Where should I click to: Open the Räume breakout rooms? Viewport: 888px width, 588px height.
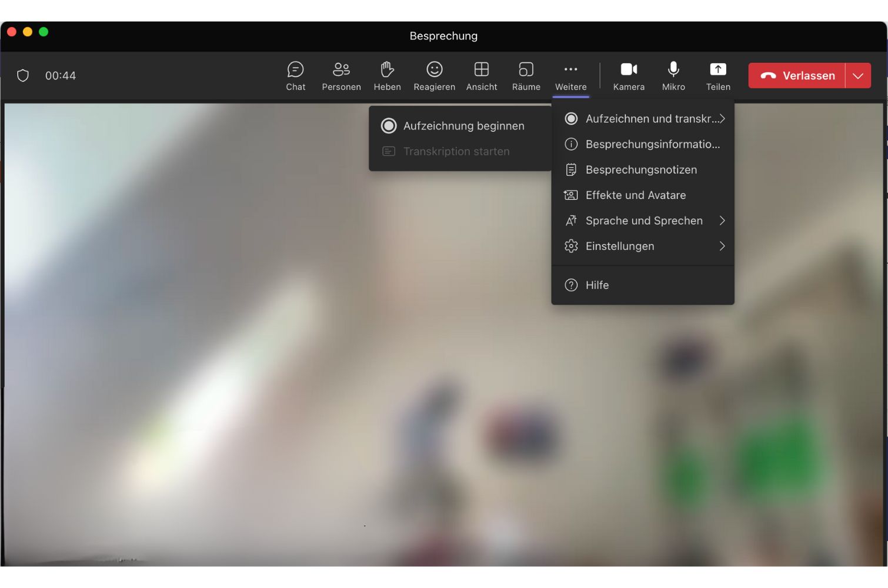coord(525,75)
